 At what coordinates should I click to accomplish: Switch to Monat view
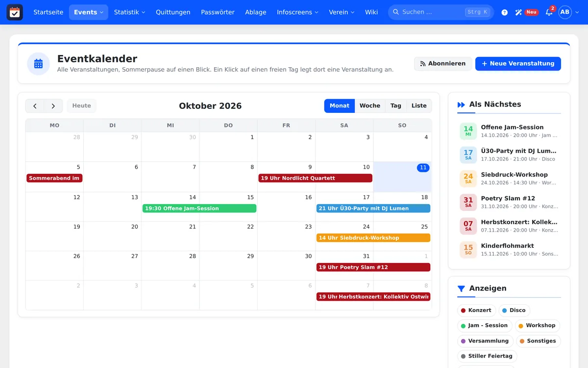pyautogui.click(x=340, y=106)
